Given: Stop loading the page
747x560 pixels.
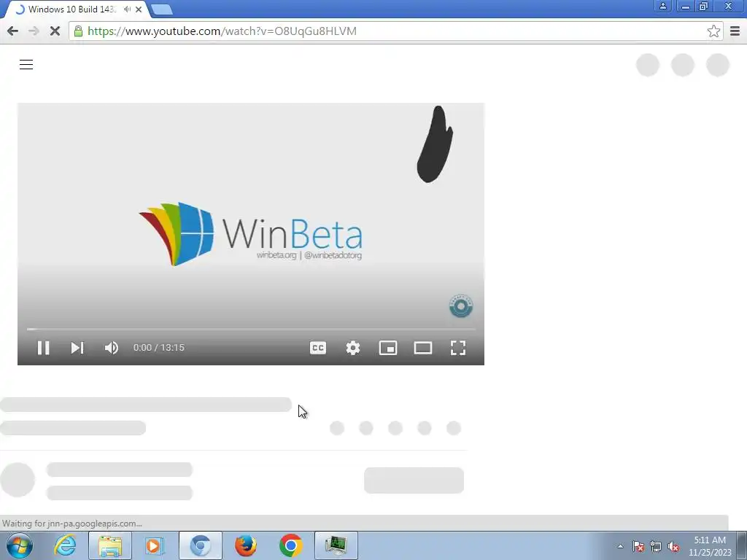Looking at the screenshot, I should pos(55,31).
